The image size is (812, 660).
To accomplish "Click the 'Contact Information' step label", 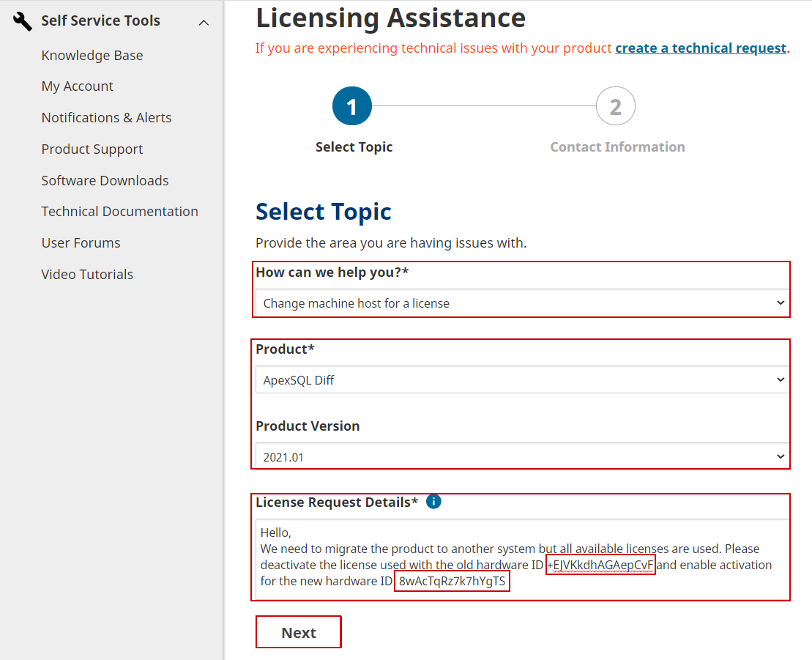I will pyautogui.click(x=617, y=147).
